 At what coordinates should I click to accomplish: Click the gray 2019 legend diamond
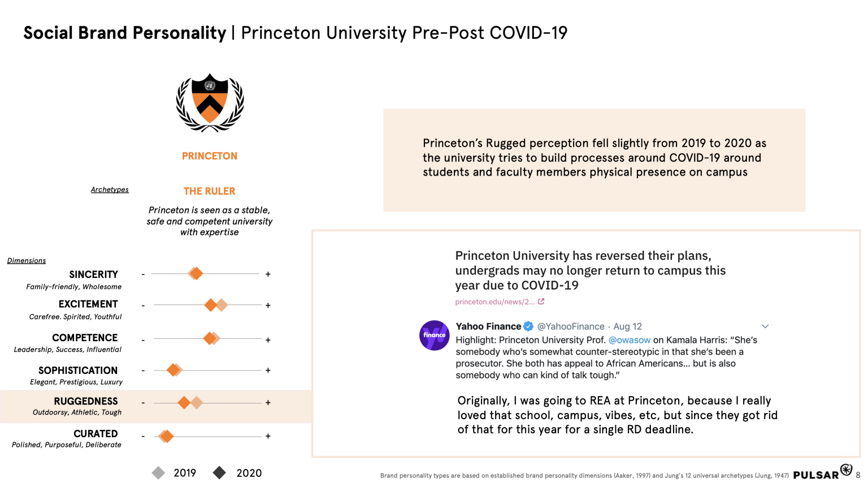pyautogui.click(x=159, y=473)
